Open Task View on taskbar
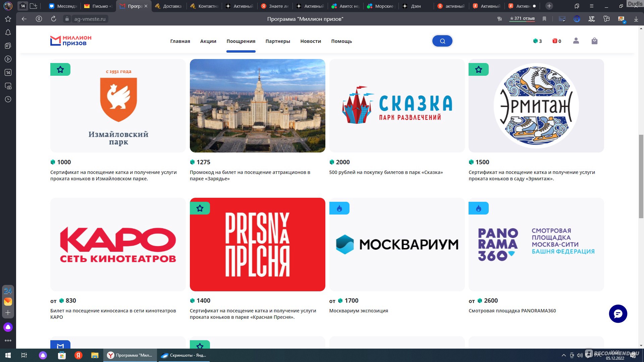 (x=24, y=355)
